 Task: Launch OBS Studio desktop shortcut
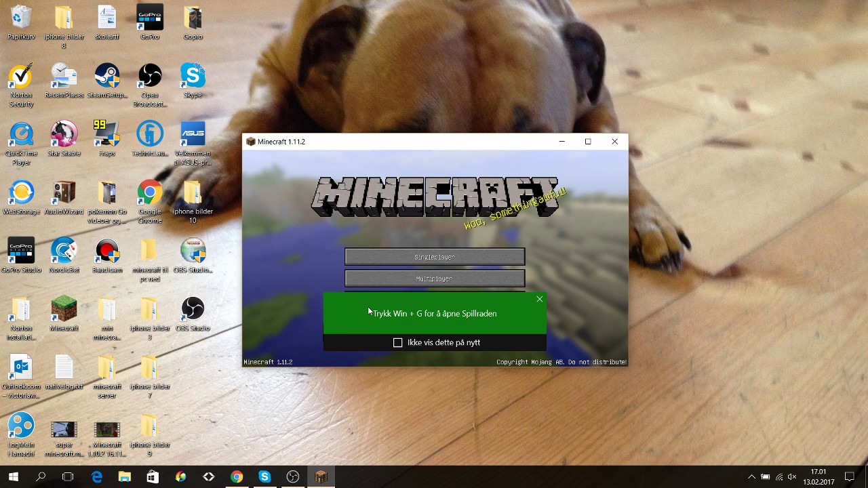click(x=193, y=314)
